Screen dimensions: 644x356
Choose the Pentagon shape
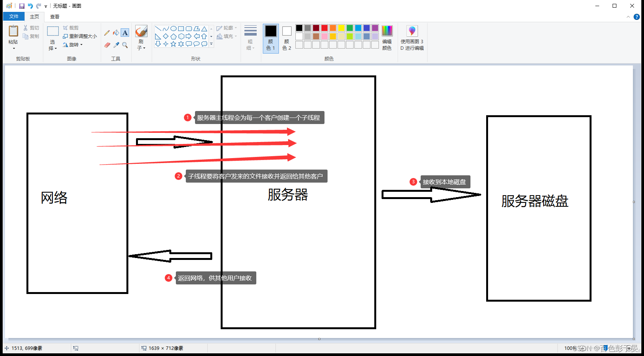pos(173,36)
